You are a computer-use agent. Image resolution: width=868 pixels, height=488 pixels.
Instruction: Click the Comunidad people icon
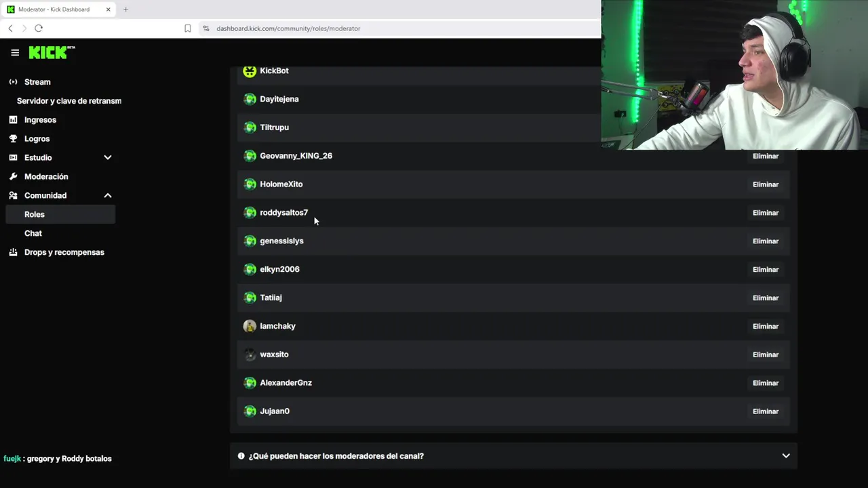pyautogui.click(x=13, y=196)
